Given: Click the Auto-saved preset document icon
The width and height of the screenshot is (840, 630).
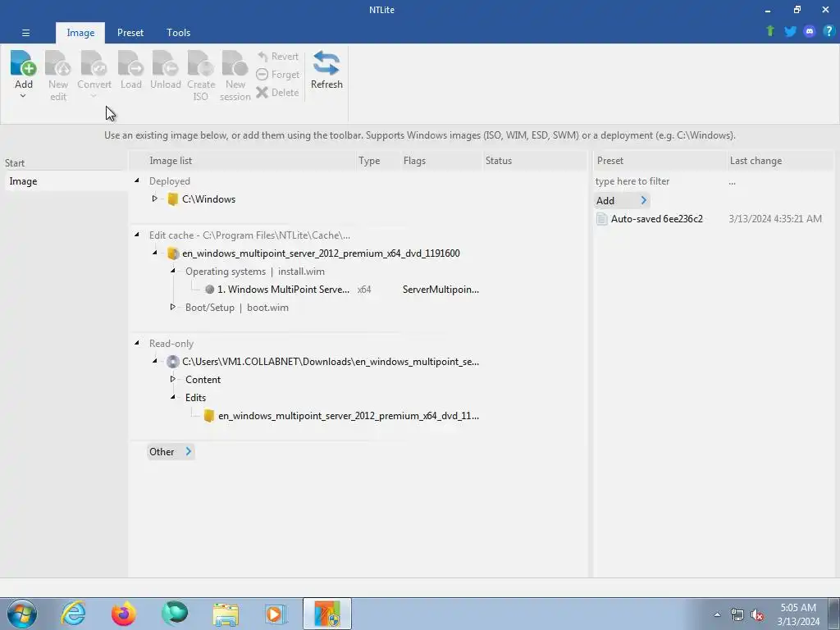Looking at the screenshot, I should [x=602, y=218].
